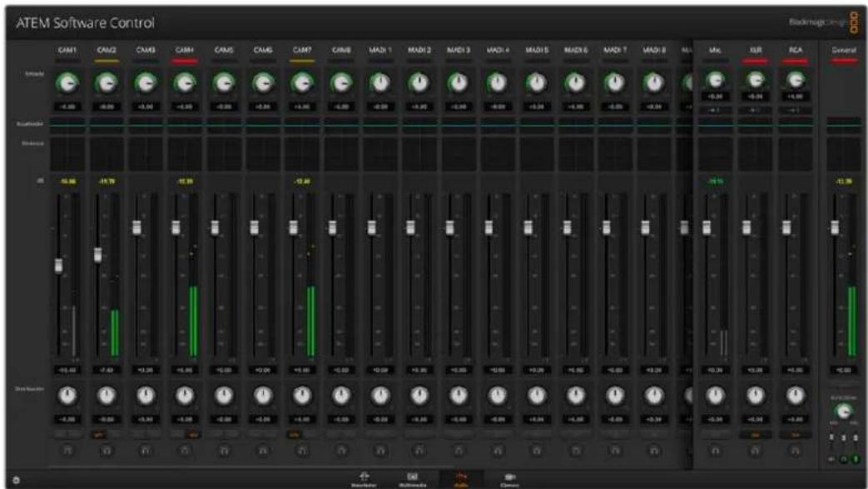Solo MADI 7 with its headphone icon

click(x=615, y=451)
